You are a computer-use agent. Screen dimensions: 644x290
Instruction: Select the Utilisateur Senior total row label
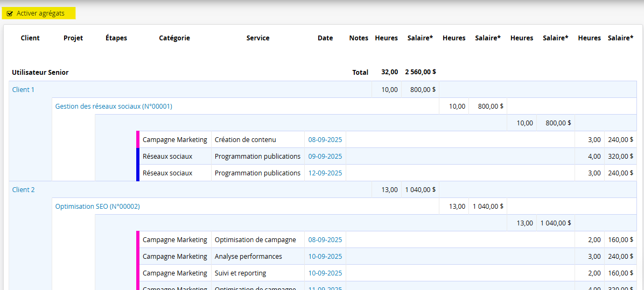(40, 73)
